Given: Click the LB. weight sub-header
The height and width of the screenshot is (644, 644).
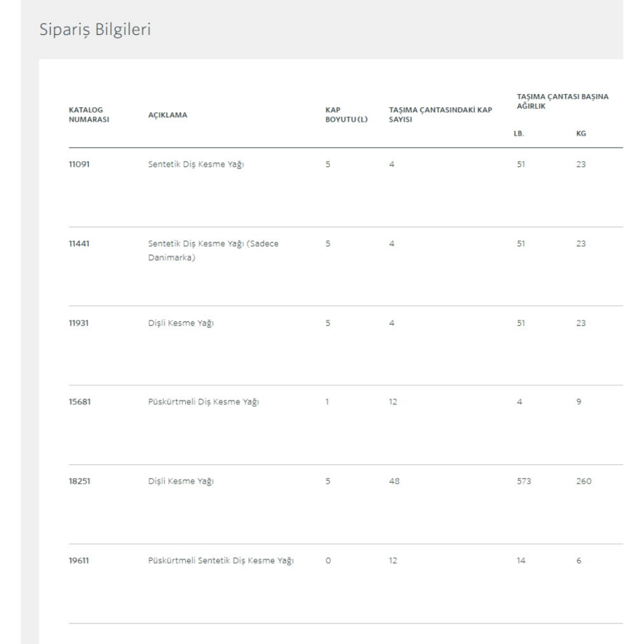Looking at the screenshot, I should pyautogui.click(x=519, y=133).
